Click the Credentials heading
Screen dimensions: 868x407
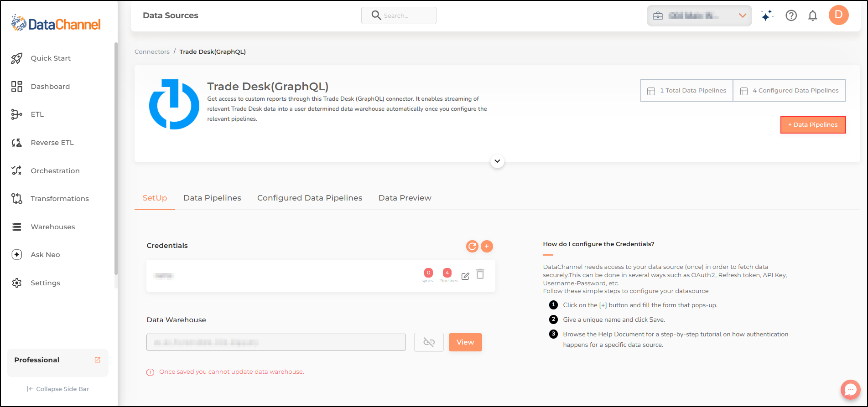click(167, 246)
